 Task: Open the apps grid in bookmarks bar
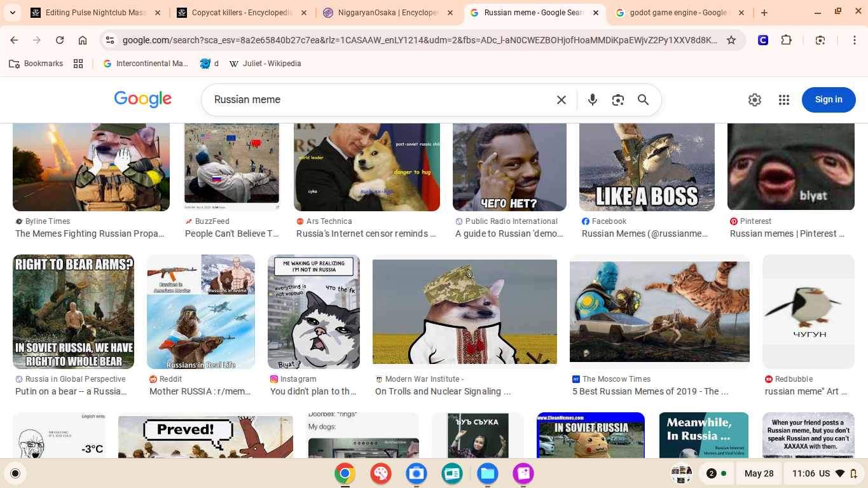78,64
